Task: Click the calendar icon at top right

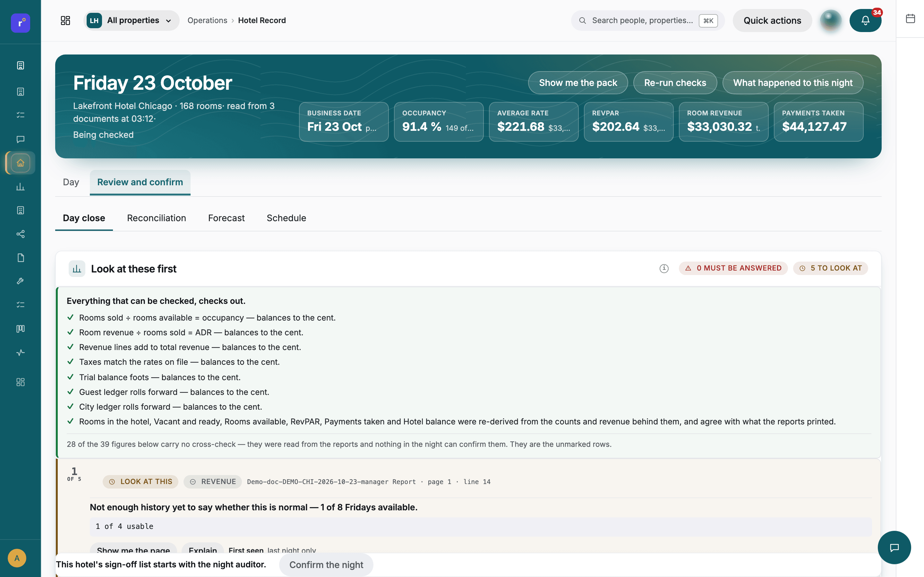Action: (910, 18)
